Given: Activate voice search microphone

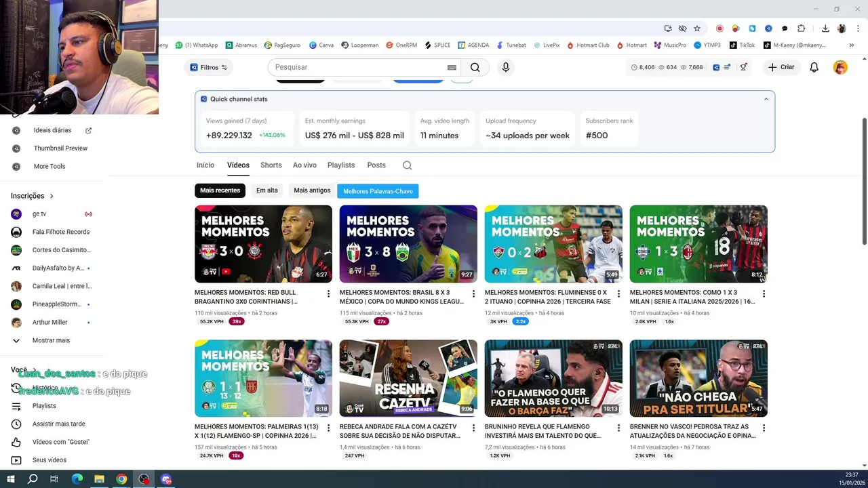Looking at the screenshot, I should [x=505, y=67].
